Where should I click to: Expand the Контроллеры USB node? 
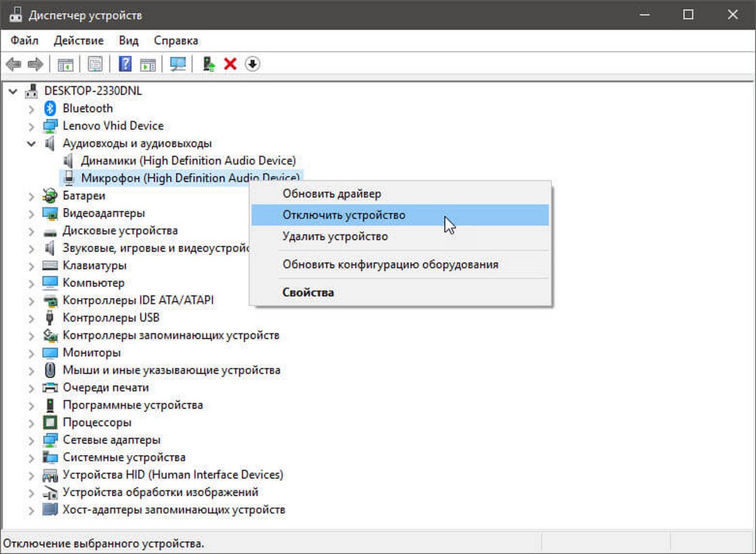pos(31,318)
